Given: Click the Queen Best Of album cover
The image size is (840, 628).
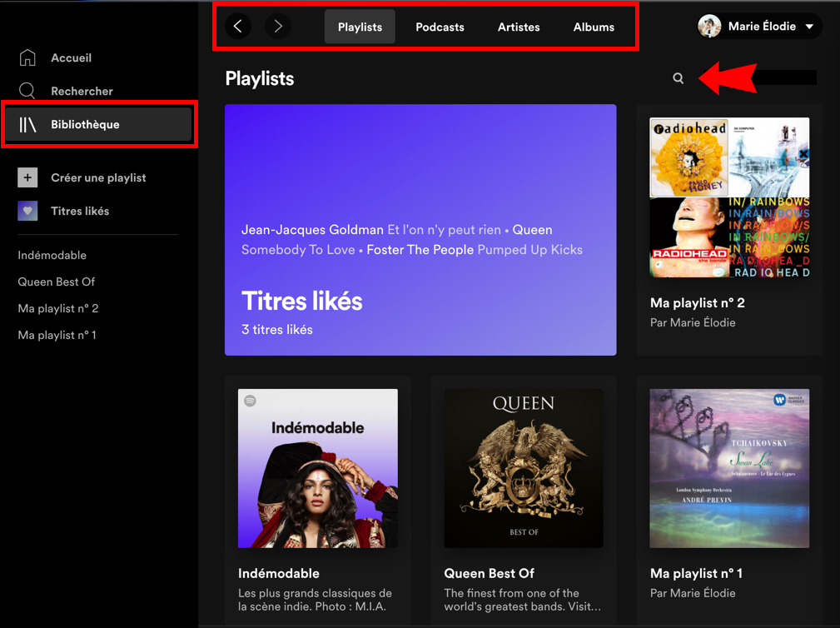Looking at the screenshot, I should (x=524, y=468).
